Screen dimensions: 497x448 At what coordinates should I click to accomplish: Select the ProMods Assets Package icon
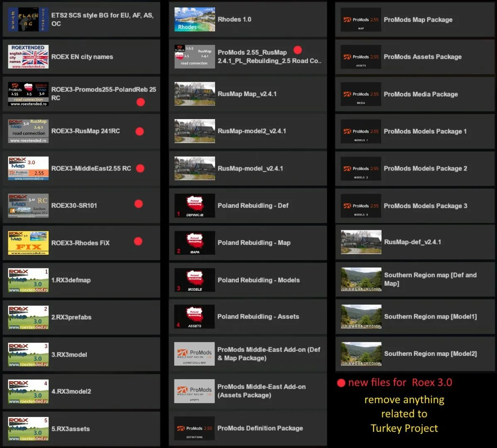[x=361, y=57]
